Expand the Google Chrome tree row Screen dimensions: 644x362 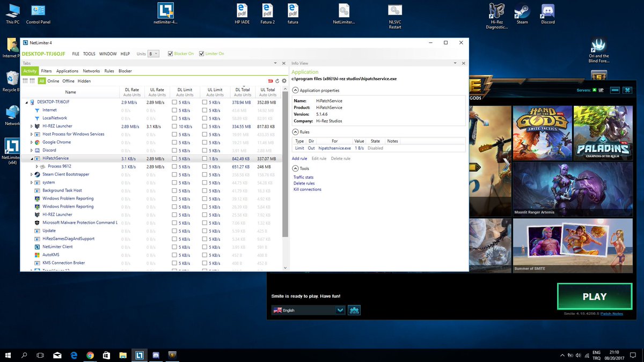32,142
